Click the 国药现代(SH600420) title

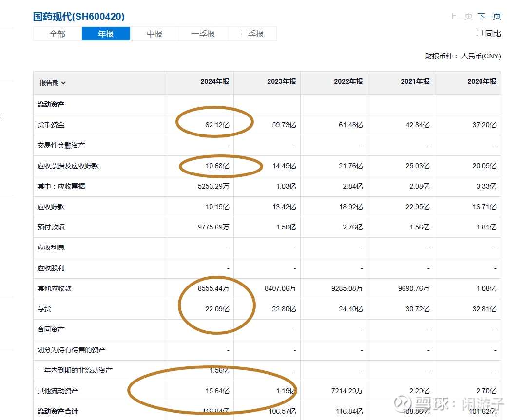(x=79, y=17)
